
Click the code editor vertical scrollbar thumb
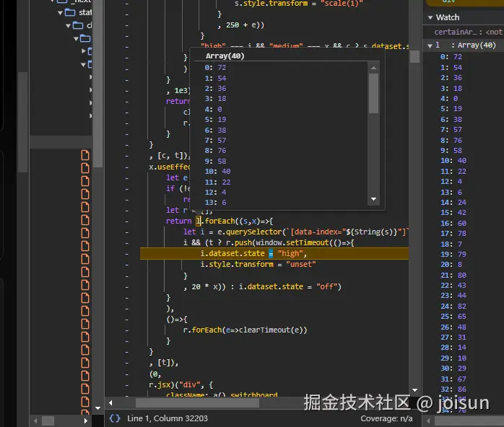(414, 57)
